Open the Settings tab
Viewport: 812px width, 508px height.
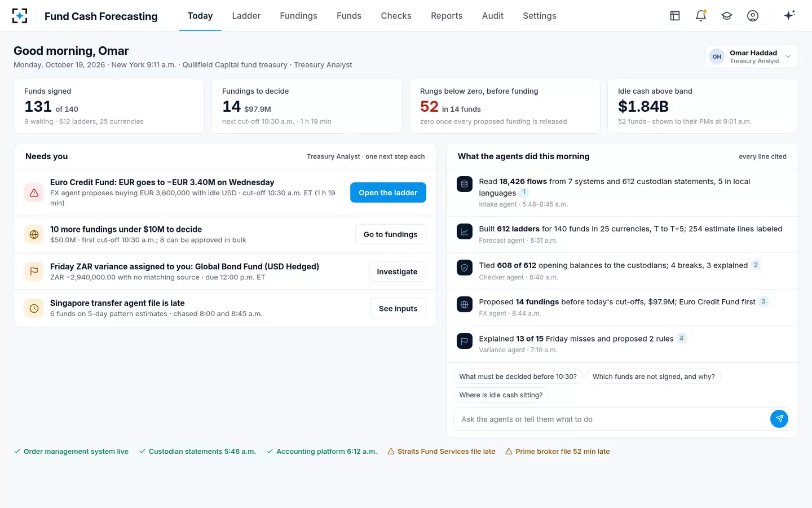tap(540, 16)
